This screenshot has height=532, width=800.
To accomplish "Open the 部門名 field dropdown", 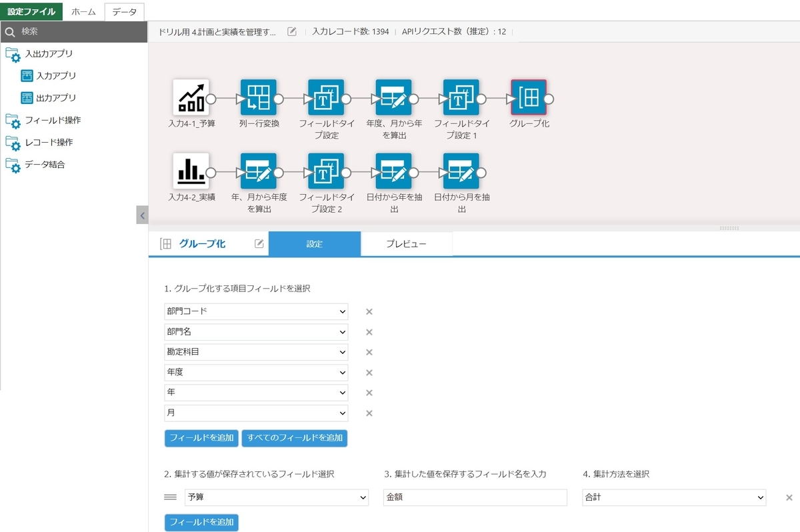I will [x=257, y=332].
